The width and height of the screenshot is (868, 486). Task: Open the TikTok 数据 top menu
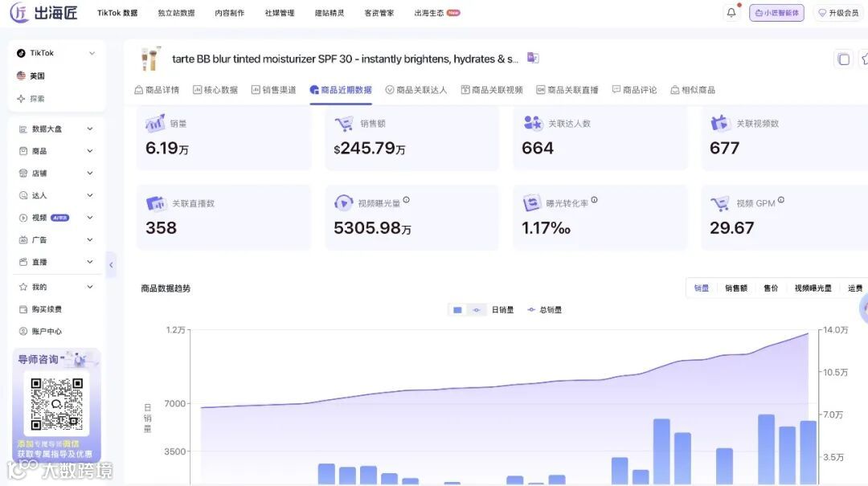point(117,13)
